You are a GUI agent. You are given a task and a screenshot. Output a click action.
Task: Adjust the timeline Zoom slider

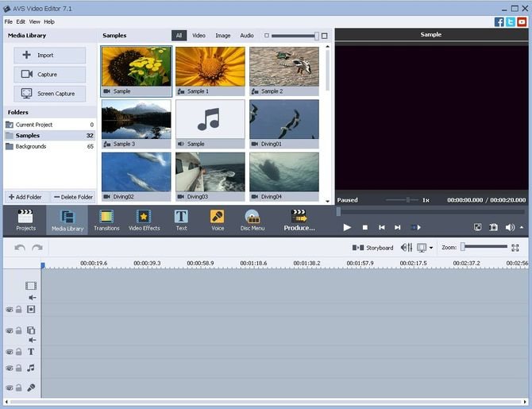click(484, 247)
